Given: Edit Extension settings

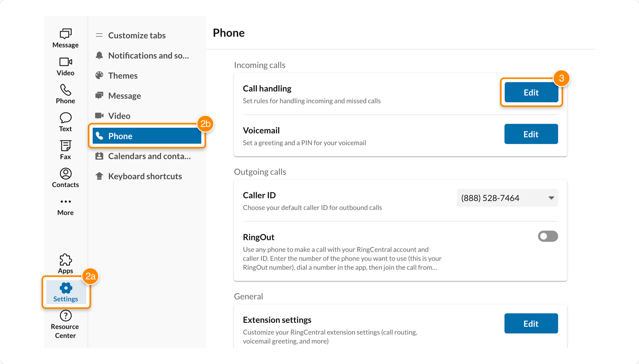Looking at the screenshot, I should tap(531, 323).
